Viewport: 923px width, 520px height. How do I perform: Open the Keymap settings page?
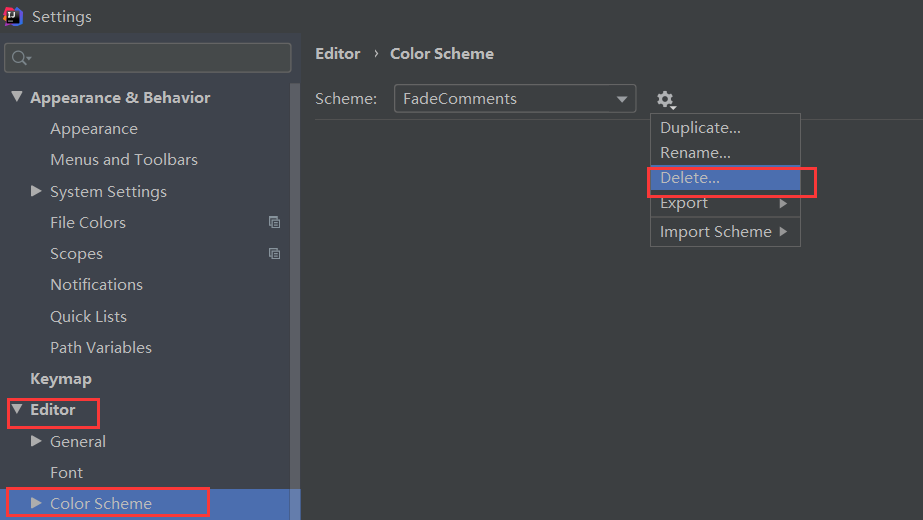point(61,379)
